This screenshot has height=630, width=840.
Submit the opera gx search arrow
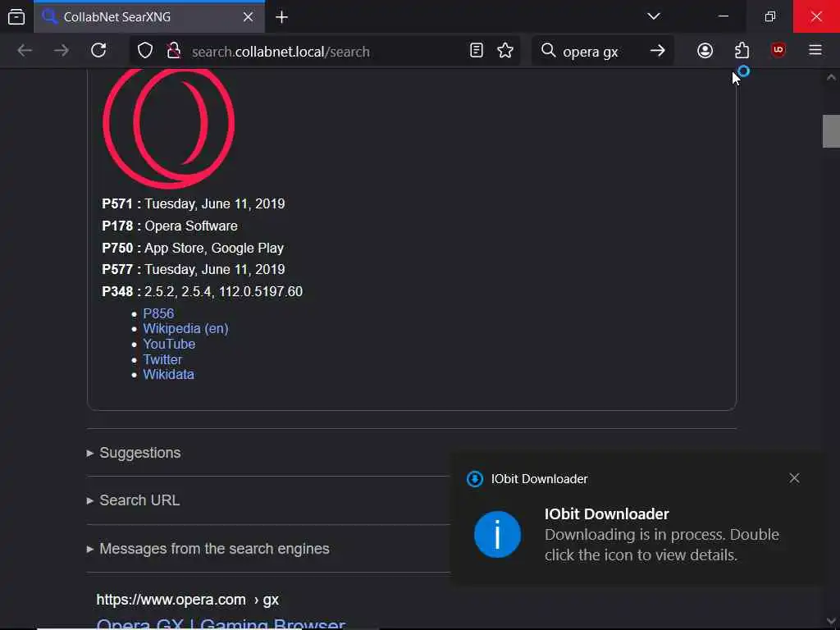[657, 51]
